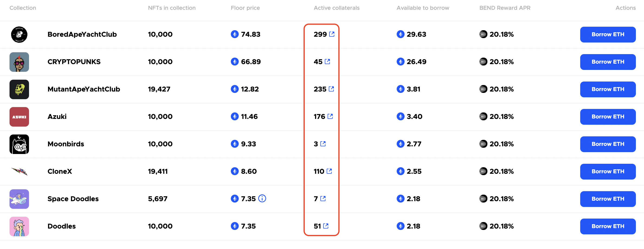Open Space Doodles collaterals external link icon
Viewport: 644px width, 249px height.
(x=323, y=198)
